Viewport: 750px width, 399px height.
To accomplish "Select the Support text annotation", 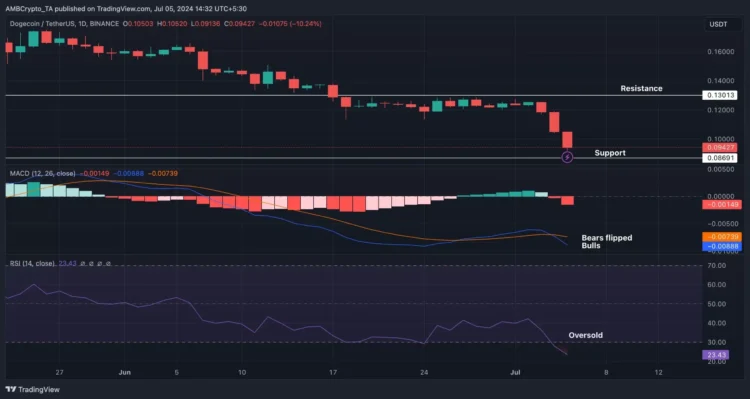I will (610, 153).
